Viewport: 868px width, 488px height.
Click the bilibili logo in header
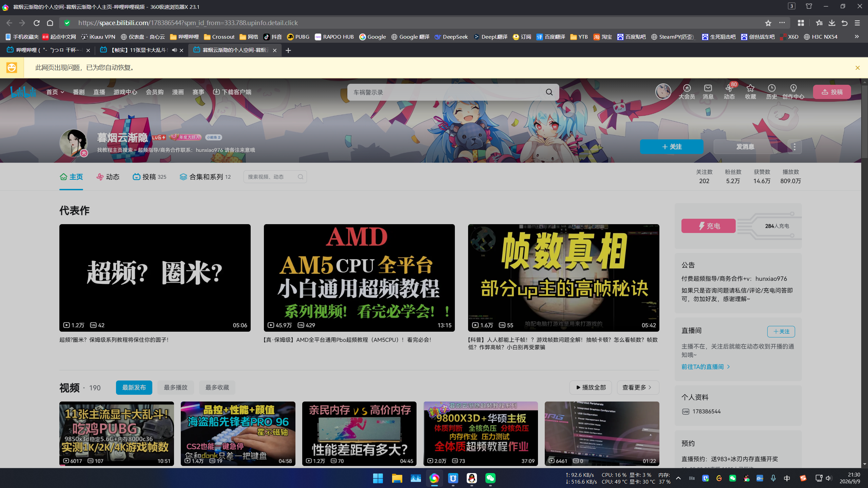click(x=23, y=92)
